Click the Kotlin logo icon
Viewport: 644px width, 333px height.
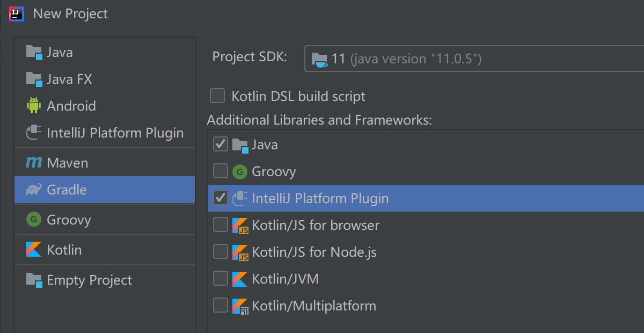point(33,249)
